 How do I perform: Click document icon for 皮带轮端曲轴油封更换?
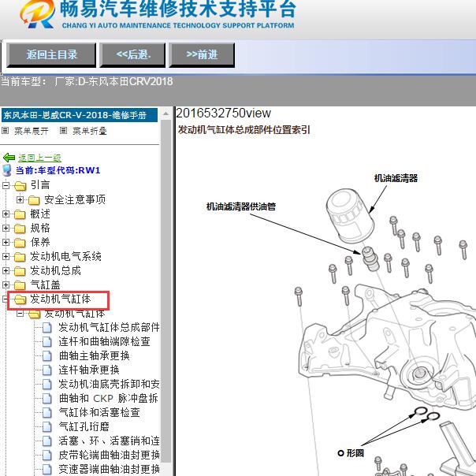pos(47,455)
